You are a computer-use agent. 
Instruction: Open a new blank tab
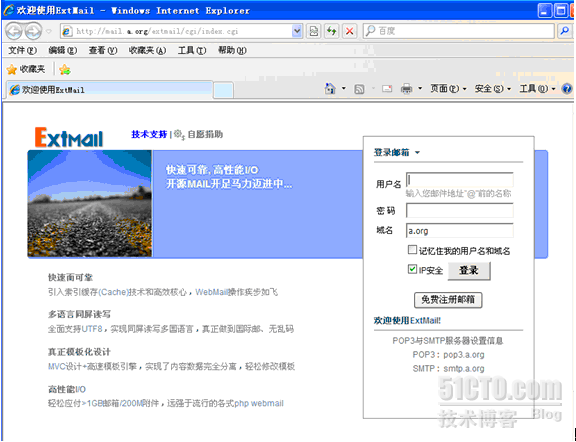tap(223, 90)
